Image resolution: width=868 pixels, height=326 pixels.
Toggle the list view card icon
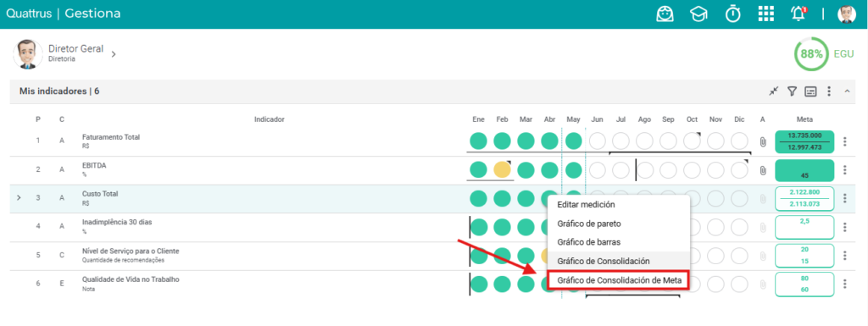click(810, 91)
